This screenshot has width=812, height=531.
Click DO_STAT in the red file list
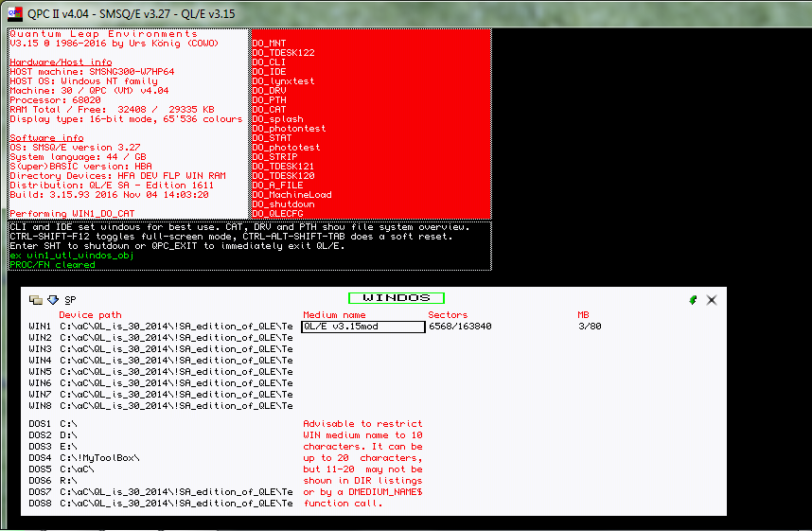tap(272, 138)
